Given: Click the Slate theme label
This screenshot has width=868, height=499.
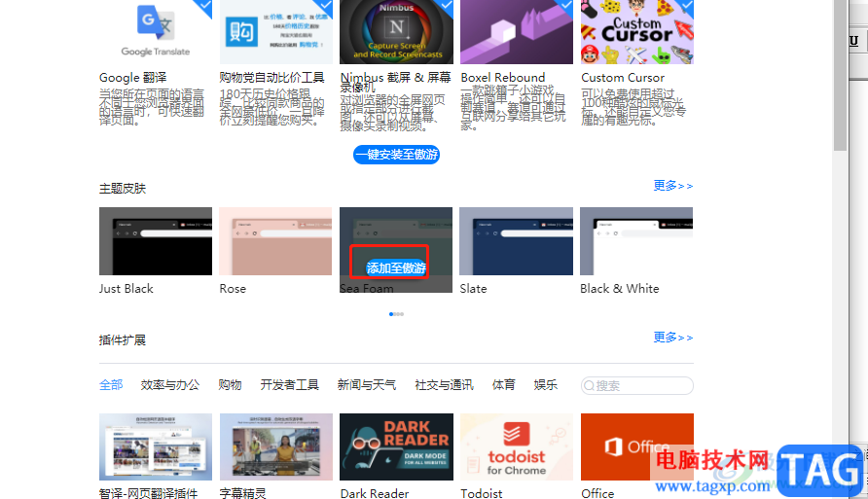Looking at the screenshot, I should (473, 289).
